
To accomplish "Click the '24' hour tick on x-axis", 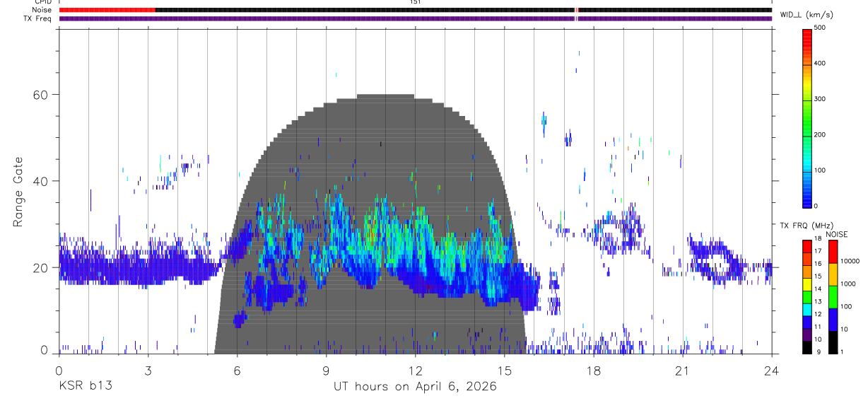I will point(772,370).
